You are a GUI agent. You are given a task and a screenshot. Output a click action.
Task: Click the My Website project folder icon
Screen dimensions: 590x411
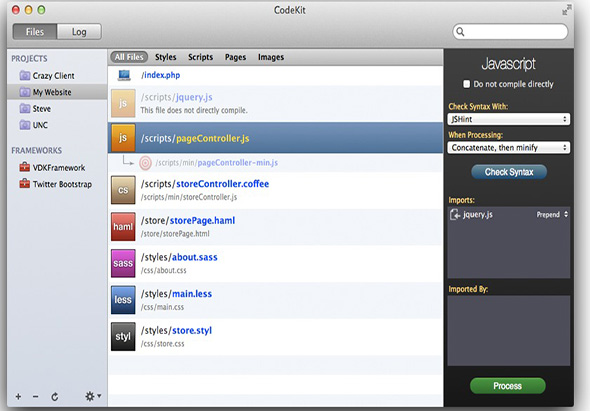(25, 92)
